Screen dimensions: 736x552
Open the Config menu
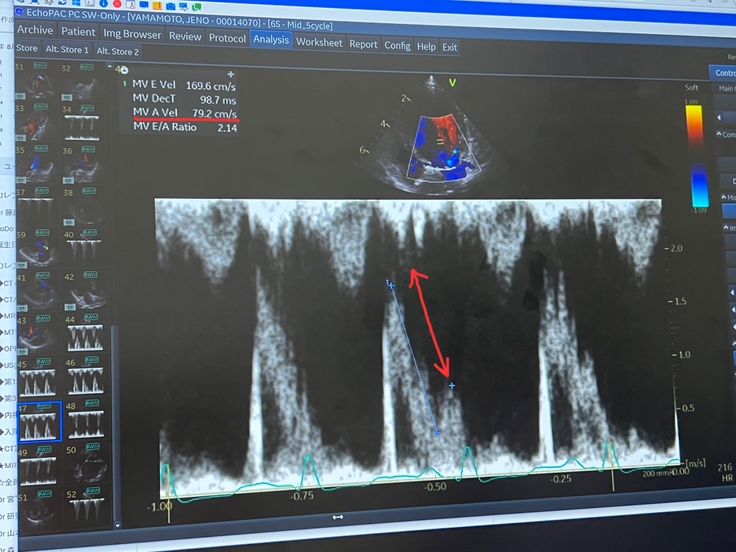(397, 45)
